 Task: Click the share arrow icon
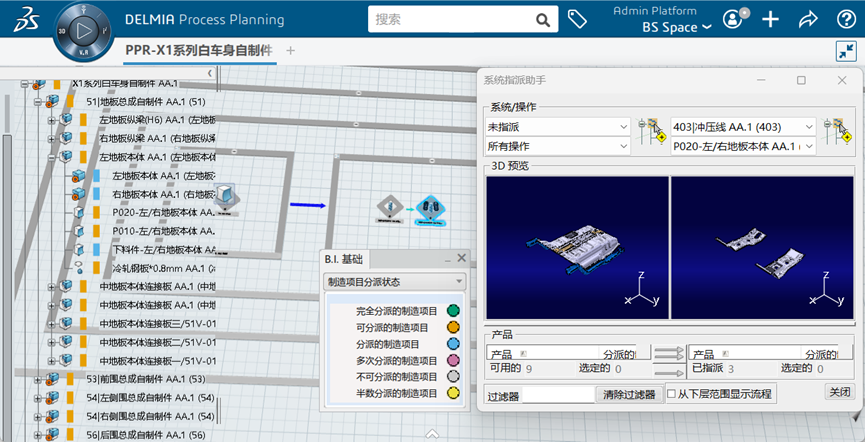coord(808,20)
